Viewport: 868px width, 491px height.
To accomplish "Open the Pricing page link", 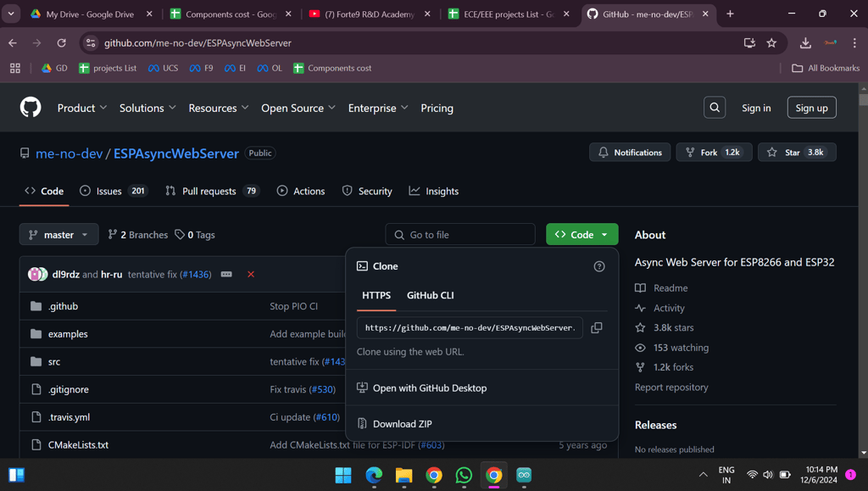I will coord(437,108).
